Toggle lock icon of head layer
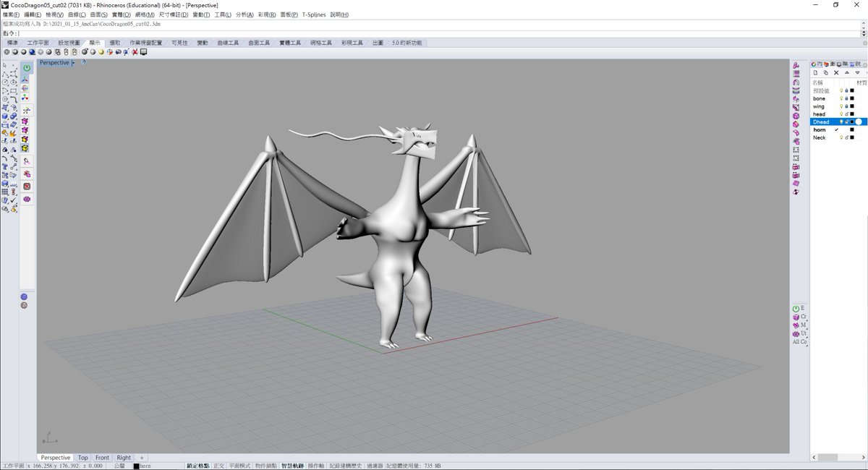868x470 pixels. point(846,114)
